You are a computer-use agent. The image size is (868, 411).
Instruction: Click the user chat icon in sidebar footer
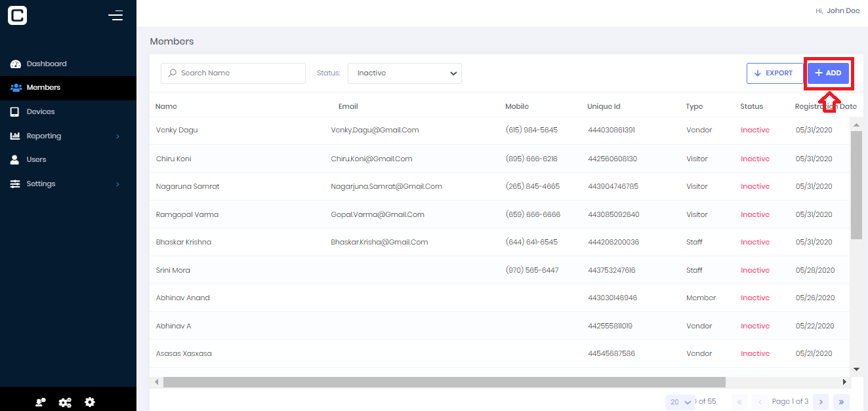coord(41,402)
